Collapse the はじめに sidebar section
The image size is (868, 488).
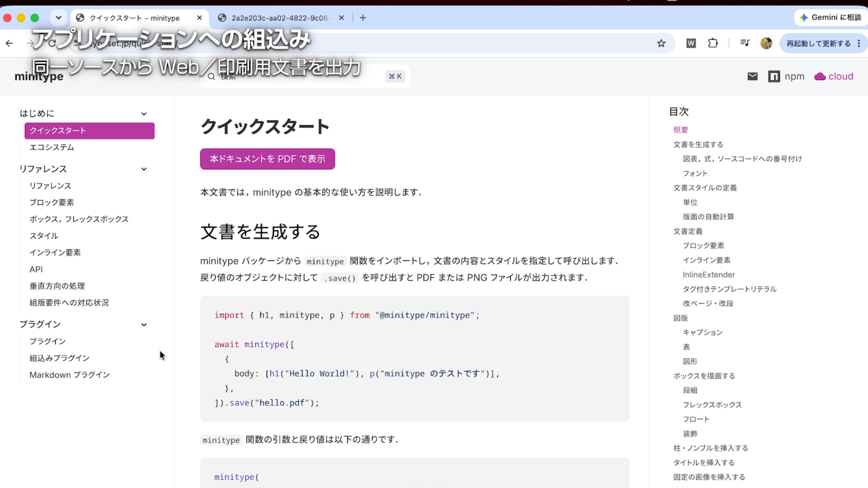(144, 113)
